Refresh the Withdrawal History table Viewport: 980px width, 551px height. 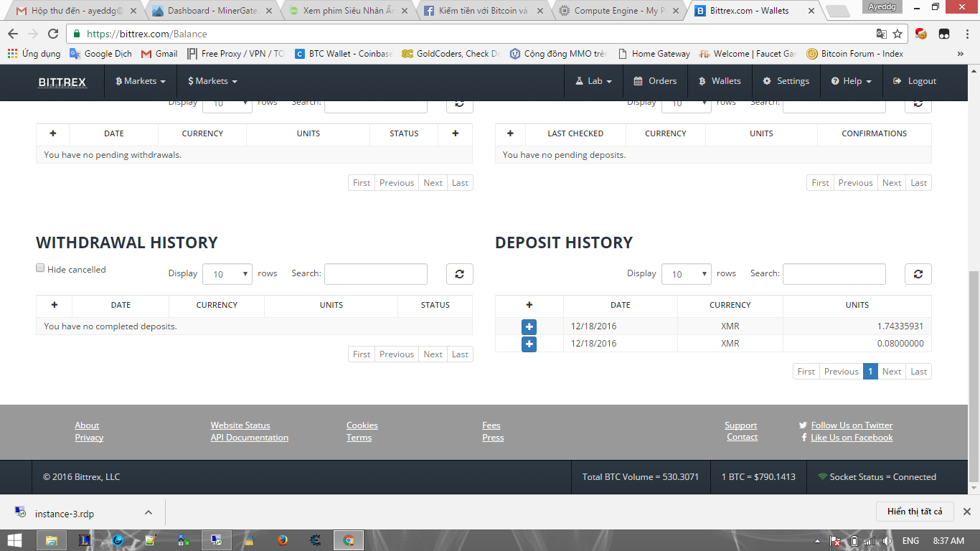(460, 273)
